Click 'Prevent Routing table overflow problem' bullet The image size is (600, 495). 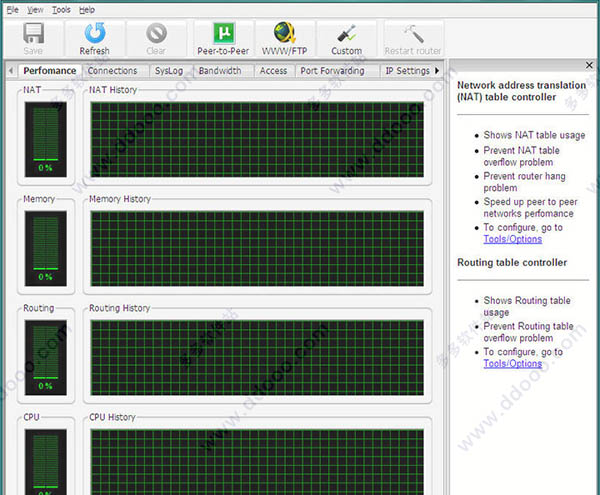click(528, 332)
